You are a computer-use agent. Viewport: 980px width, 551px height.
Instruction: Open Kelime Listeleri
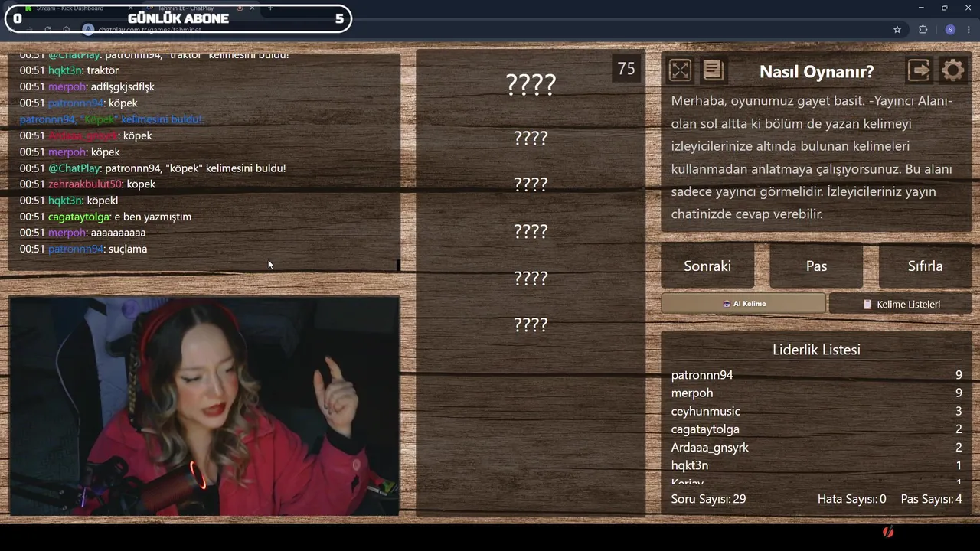tap(901, 304)
